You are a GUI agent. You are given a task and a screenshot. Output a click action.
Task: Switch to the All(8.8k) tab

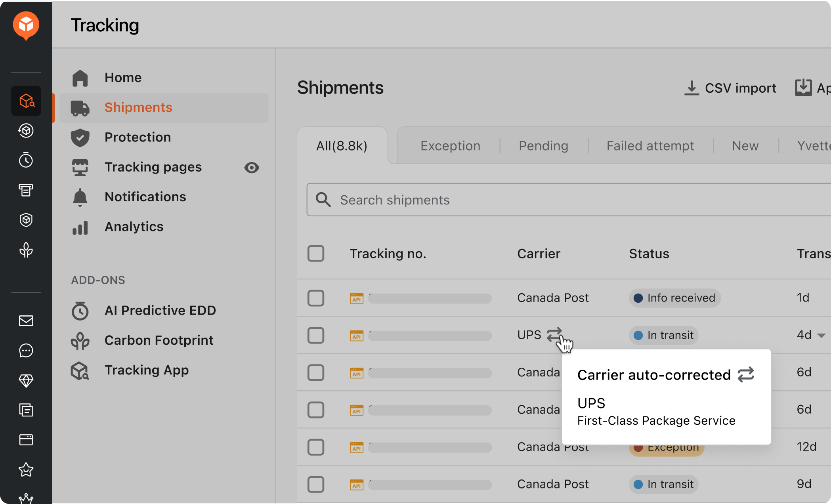coord(342,146)
